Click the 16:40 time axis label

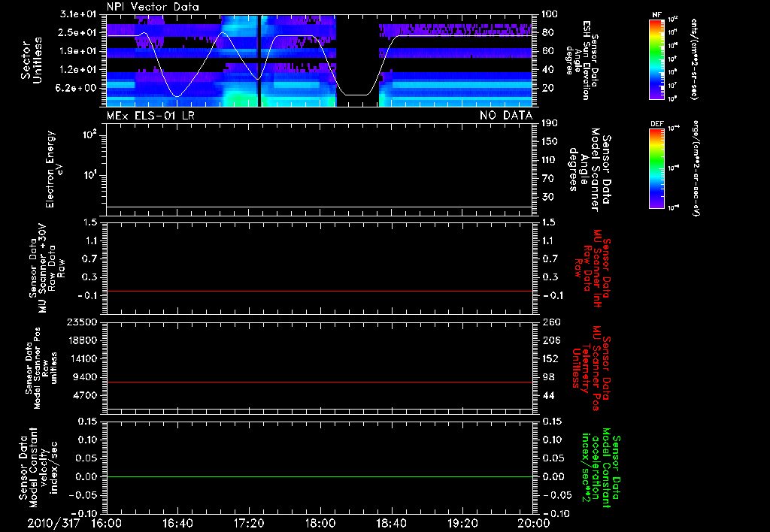[177, 523]
